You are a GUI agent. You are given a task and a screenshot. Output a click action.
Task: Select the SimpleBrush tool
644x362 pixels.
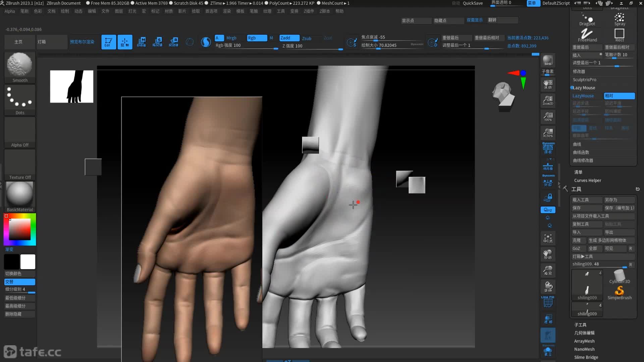(x=620, y=293)
